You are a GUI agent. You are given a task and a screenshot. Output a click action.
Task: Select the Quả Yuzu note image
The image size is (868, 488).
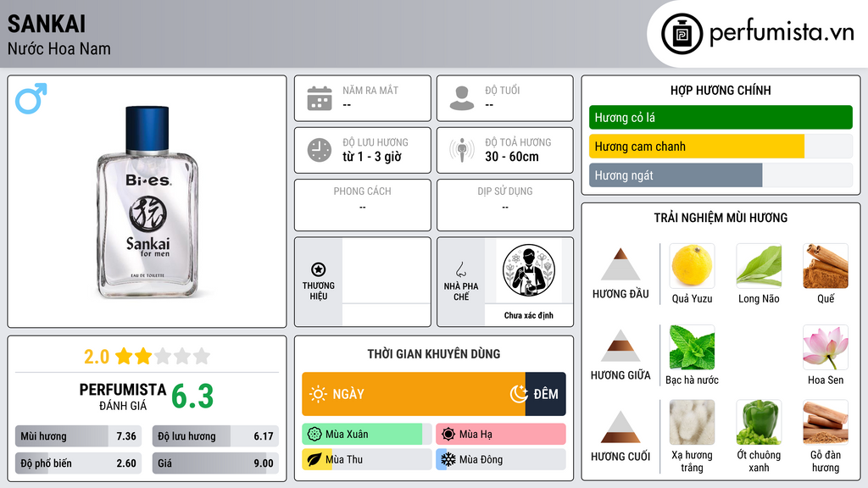pyautogui.click(x=692, y=266)
